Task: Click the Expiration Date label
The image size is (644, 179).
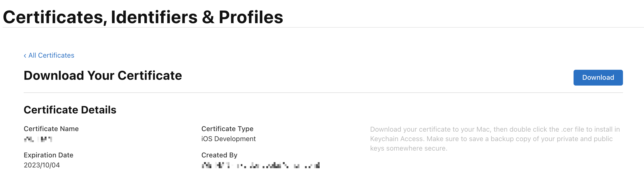Action: click(49, 155)
